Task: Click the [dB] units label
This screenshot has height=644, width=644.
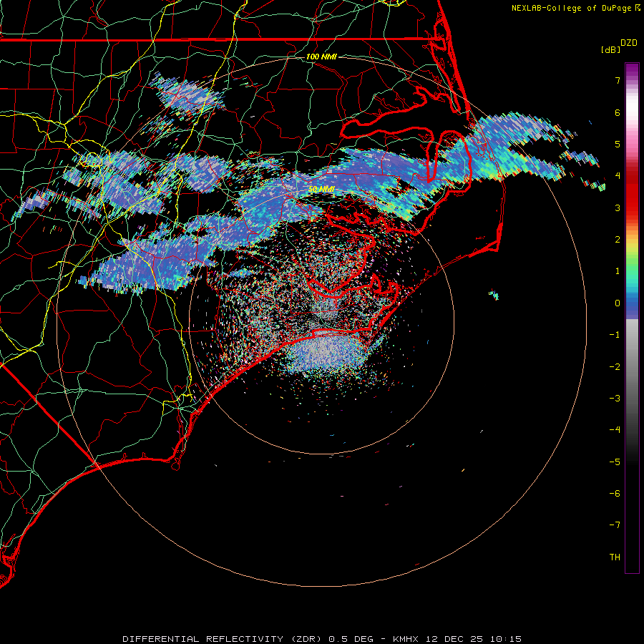Action: [610, 50]
